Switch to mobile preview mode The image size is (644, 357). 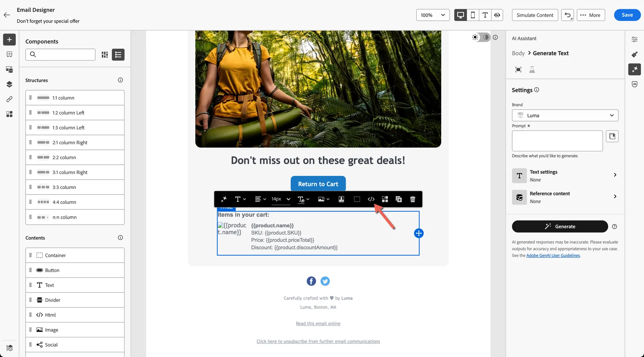click(x=473, y=15)
